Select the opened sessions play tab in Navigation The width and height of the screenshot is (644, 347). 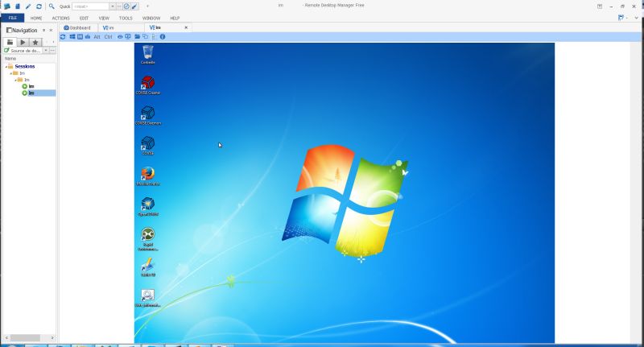pyautogui.click(x=23, y=42)
